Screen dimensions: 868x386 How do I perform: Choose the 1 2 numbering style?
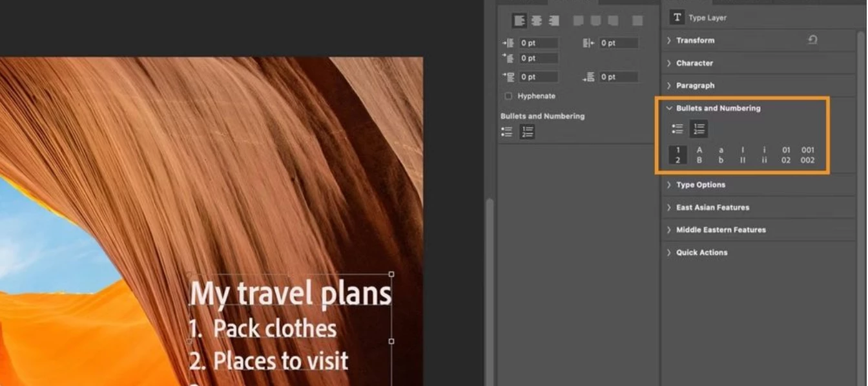[x=677, y=155]
